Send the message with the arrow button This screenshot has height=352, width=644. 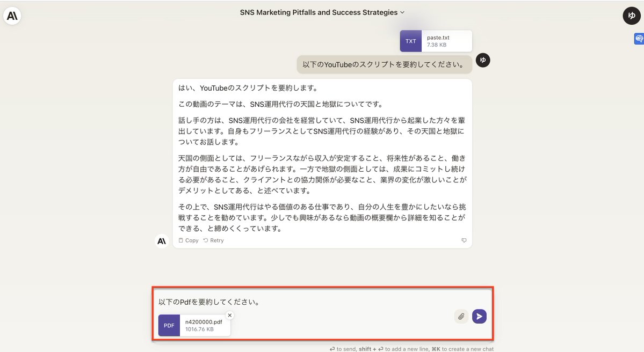[479, 316]
